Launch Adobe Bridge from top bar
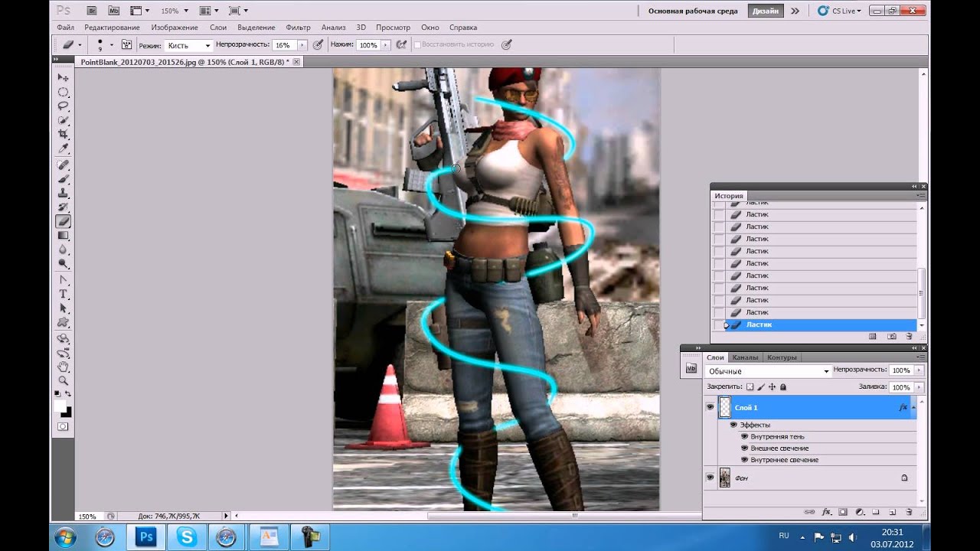The width and height of the screenshot is (980, 551). pos(91,11)
